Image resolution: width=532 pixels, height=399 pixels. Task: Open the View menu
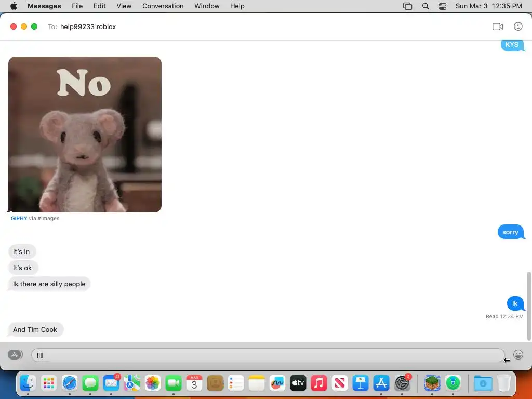tap(124, 6)
